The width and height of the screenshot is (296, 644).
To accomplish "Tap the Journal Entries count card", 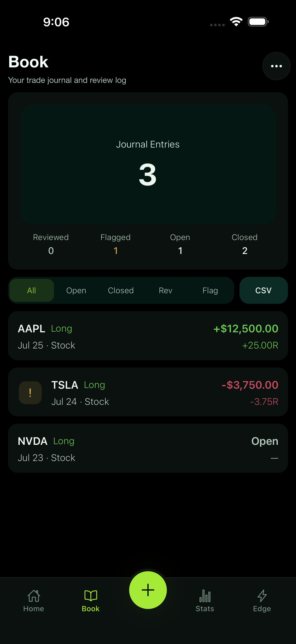I will coord(148,165).
